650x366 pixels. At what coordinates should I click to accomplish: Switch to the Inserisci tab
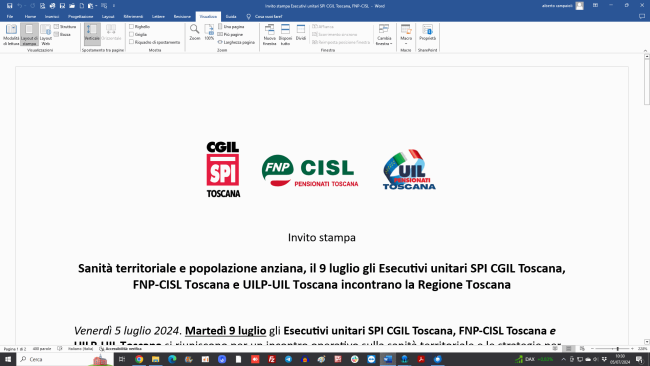click(x=52, y=17)
